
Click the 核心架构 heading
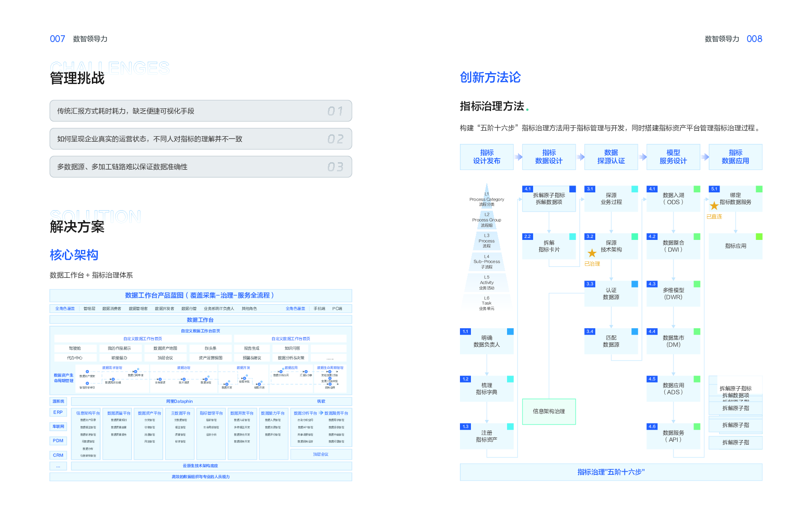point(74,255)
